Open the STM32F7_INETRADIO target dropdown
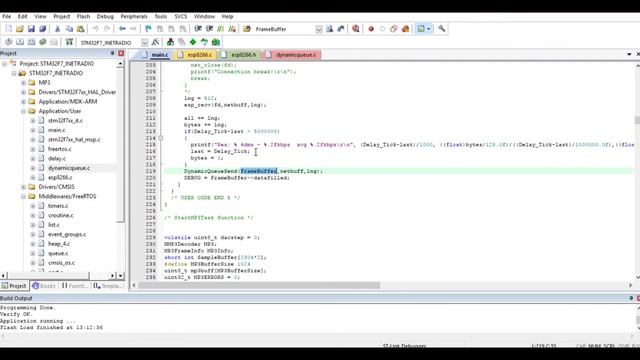This screenshot has height=360, width=640. pyautogui.click(x=144, y=42)
